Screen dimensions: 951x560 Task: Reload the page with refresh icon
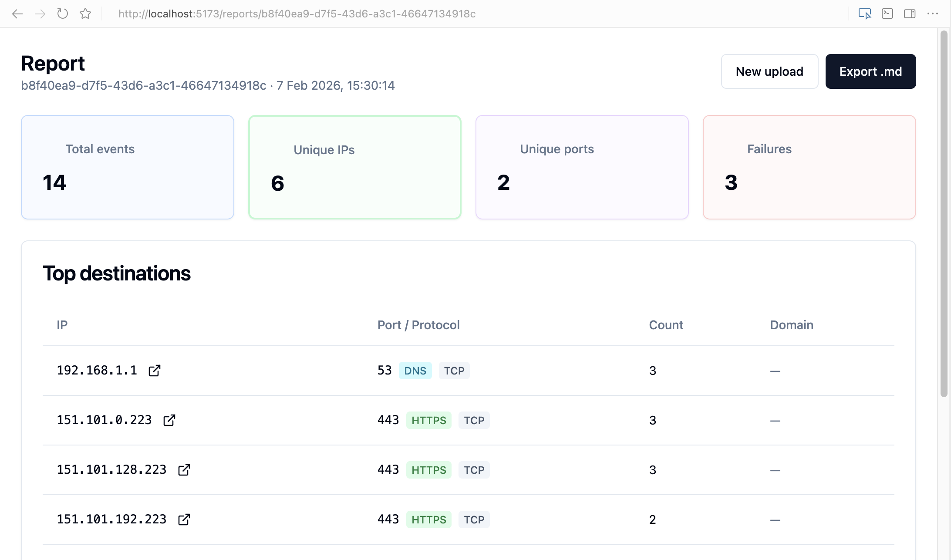click(63, 14)
